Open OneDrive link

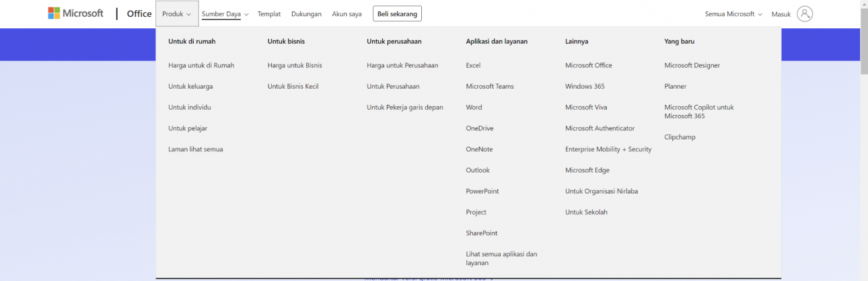point(480,128)
